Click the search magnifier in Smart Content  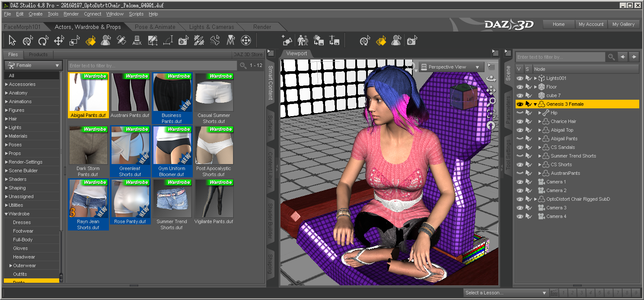[243, 66]
